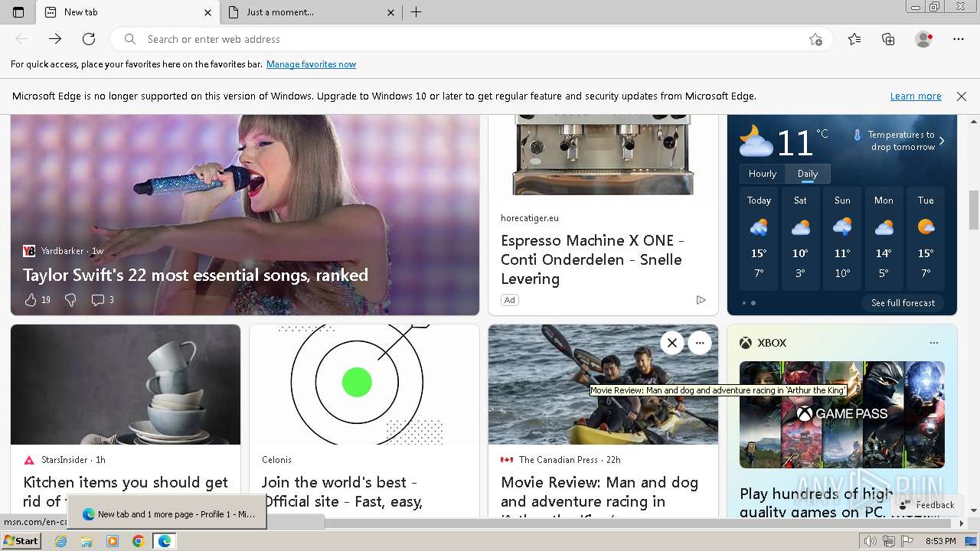Screen dimensions: 980x551
Task: Switch to the New tab tab
Action: tap(128, 12)
